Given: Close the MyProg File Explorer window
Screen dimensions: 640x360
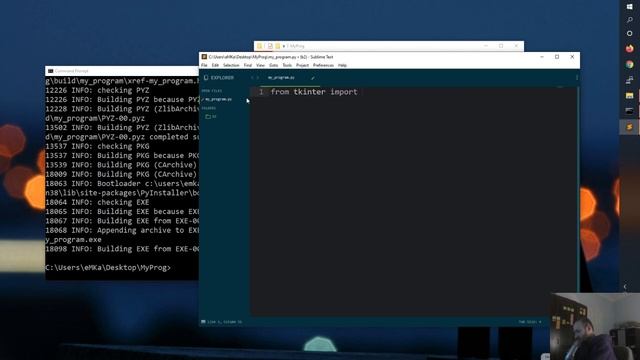Looking at the screenshot, I should (516, 46).
